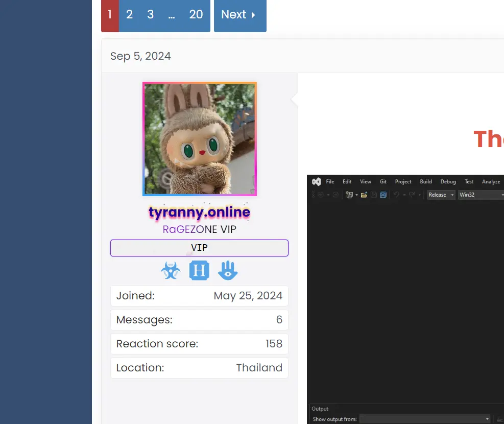Viewport: 504px width, 424px height.
Task: Expand the Show output from dropdown
Action: [x=425, y=419]
